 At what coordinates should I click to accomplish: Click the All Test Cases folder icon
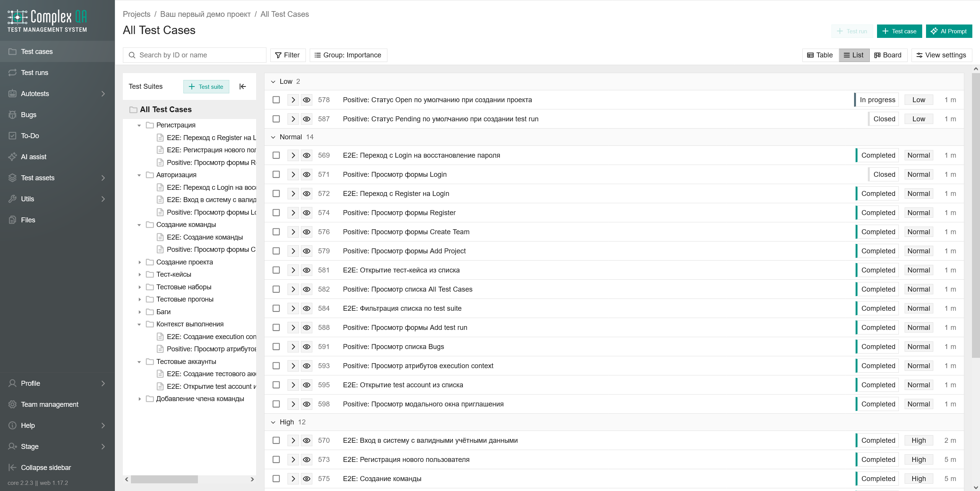tap(133, 110)
